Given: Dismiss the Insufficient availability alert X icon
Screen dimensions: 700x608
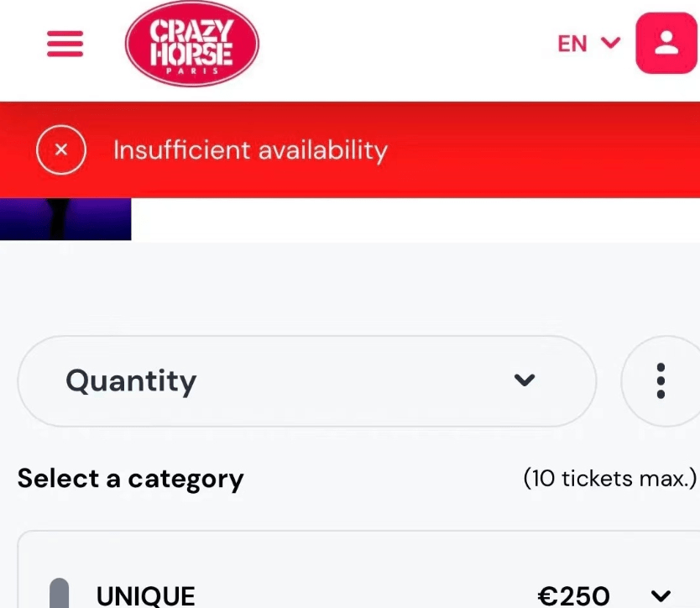Looking at the screenshot, I should click(x=60, y=150).
